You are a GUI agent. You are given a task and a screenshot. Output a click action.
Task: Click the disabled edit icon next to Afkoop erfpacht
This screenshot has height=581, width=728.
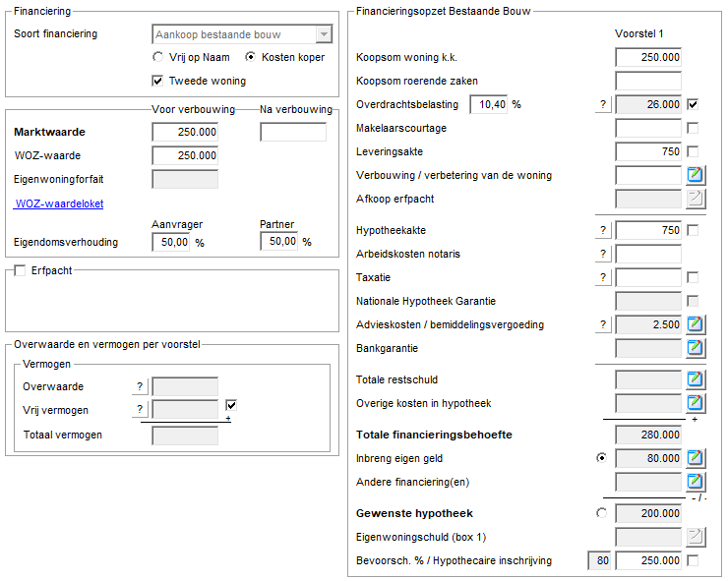click(696, 199)
